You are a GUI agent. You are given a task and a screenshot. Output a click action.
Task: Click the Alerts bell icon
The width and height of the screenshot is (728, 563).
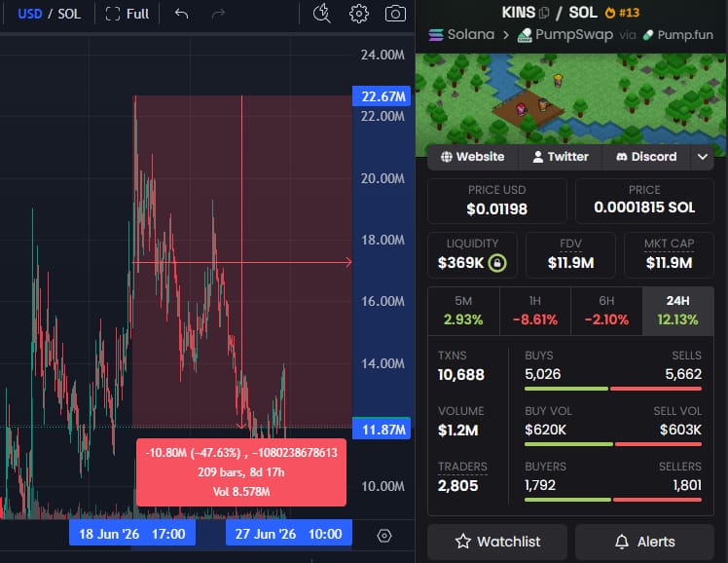(622, 542)
